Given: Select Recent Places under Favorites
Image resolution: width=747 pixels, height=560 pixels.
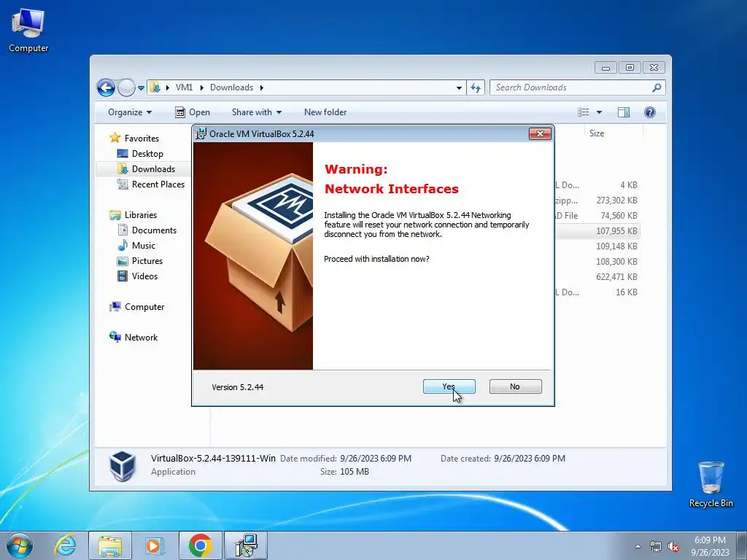Looking at the screenshot, I should pos(150,184).
